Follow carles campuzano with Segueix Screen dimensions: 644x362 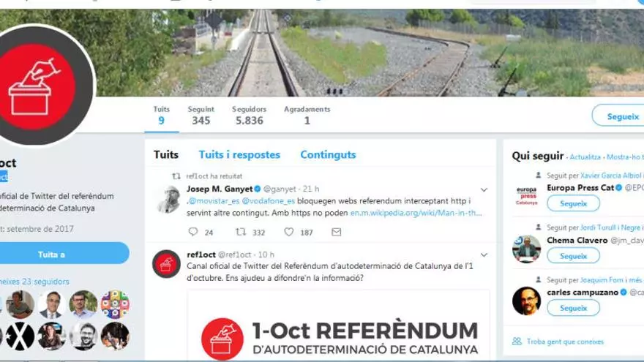[573, 308]
